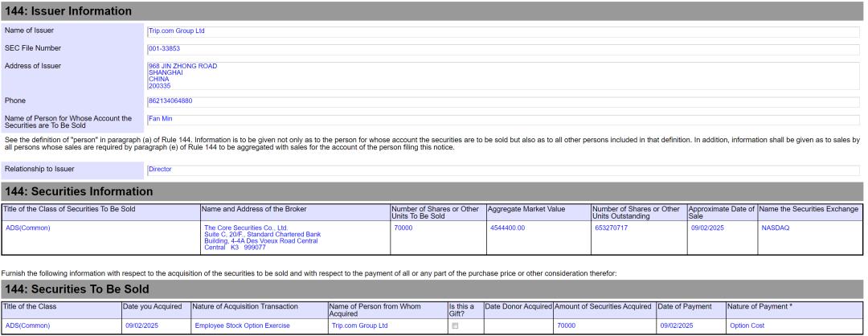
Task: Select the SEC File Number field 001-33853
Action: click(503, 49)
